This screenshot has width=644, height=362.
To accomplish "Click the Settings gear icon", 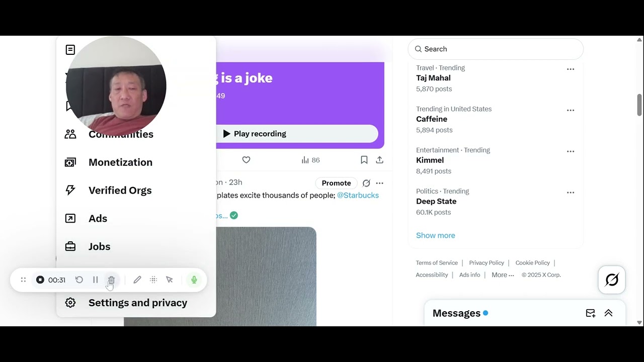I will tap(70, 303).
